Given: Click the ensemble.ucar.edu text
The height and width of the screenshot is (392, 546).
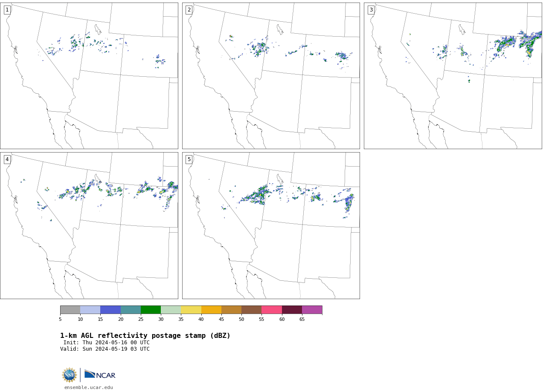Looking at the screenshot, I should (89, 388).
